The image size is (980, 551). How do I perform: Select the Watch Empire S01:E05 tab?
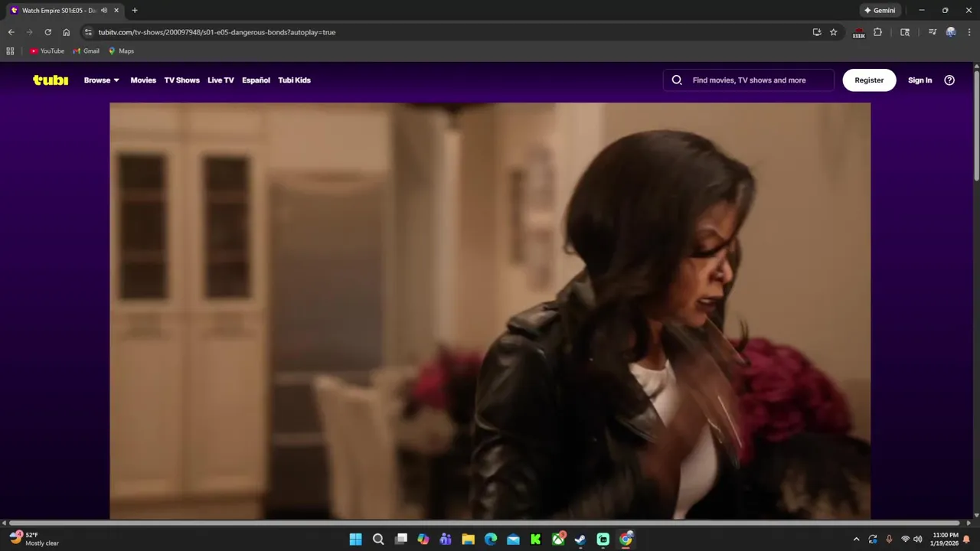(x=58, y=11)
